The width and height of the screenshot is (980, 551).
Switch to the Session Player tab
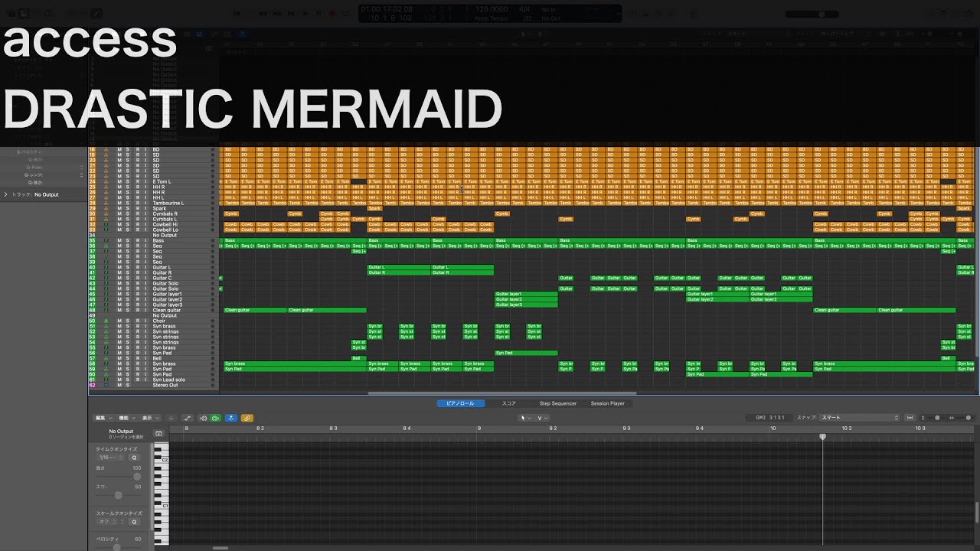click(x=607, y=403)
